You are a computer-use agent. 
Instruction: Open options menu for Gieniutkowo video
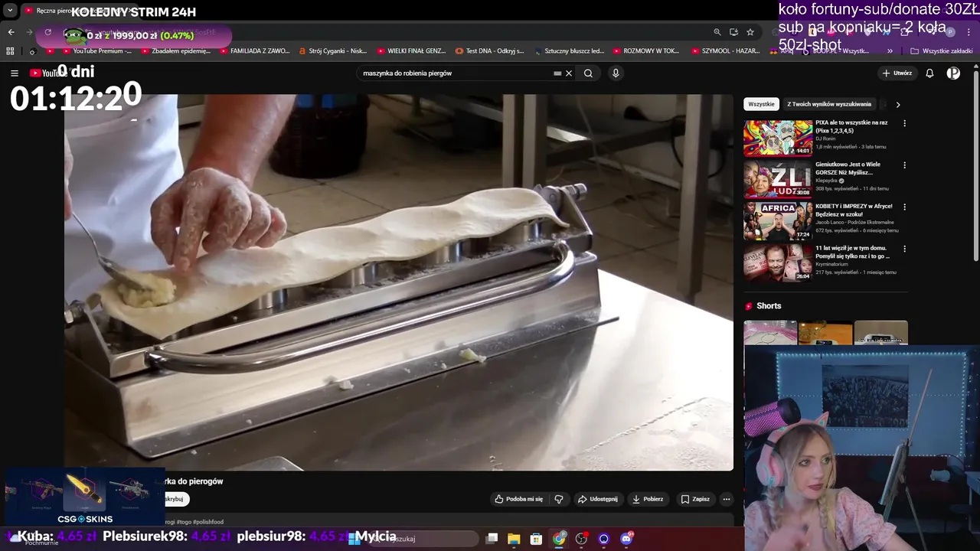[904, 165]
